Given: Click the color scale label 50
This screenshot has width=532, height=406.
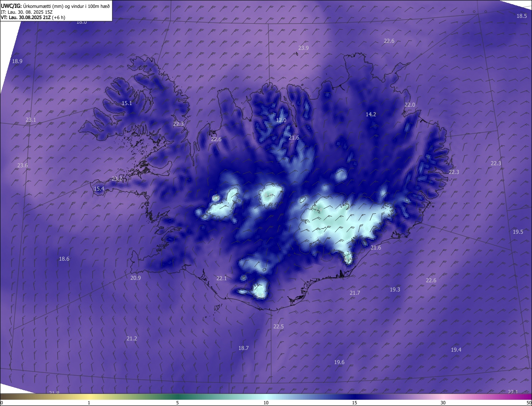Looking at the screenshot, I should [529, 403].
